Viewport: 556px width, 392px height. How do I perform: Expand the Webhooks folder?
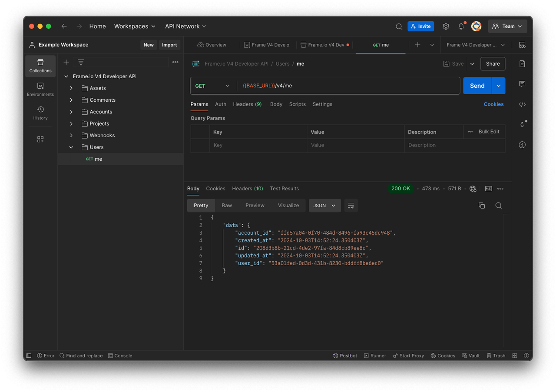pos(71,136)
